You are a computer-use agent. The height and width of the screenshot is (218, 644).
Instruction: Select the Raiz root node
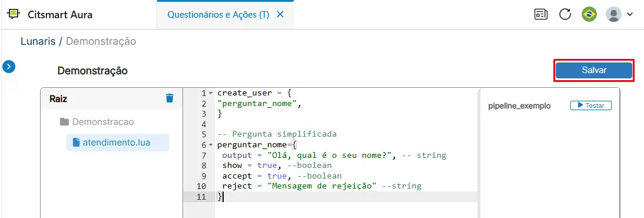[x=58, y=99]
